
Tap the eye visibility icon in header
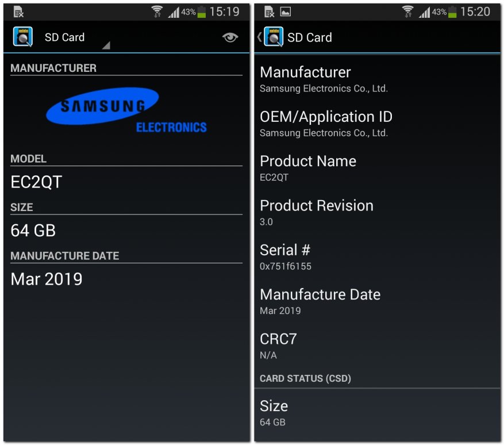[x=230, y=37]
